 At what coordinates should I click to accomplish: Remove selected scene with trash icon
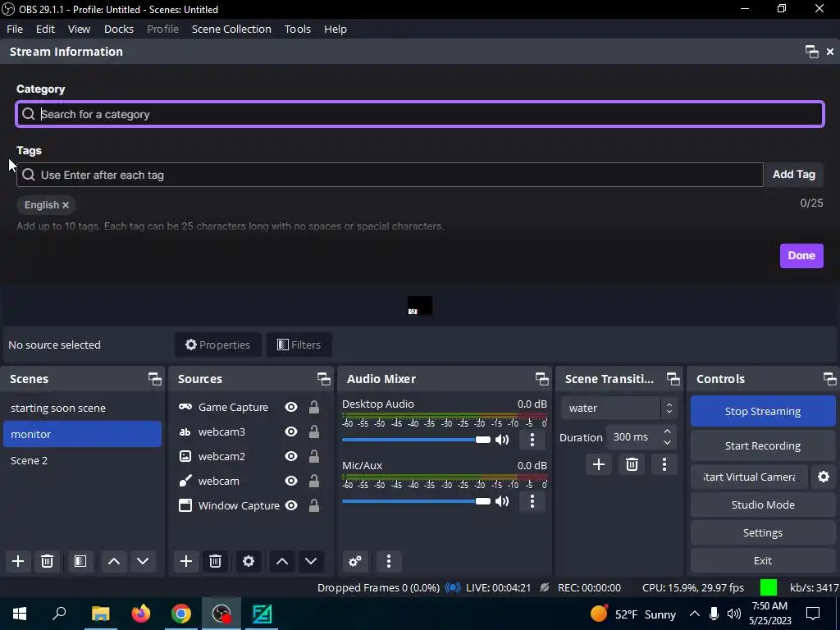pyautogui.click(x=47, y=561)
